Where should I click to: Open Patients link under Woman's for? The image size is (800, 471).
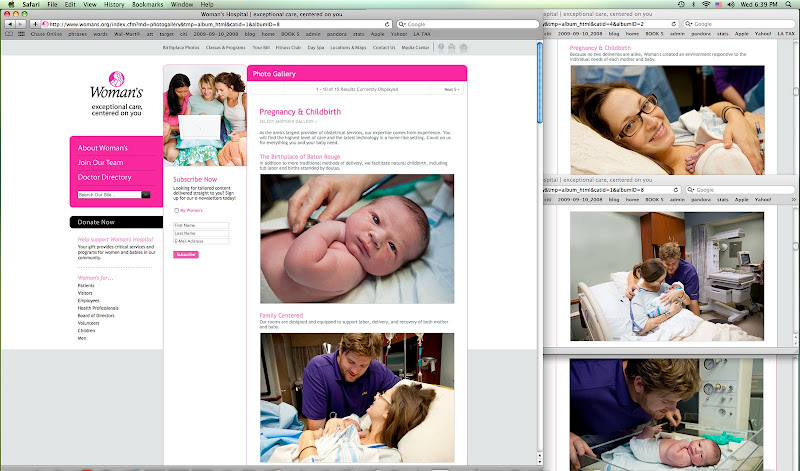(86, 286)
